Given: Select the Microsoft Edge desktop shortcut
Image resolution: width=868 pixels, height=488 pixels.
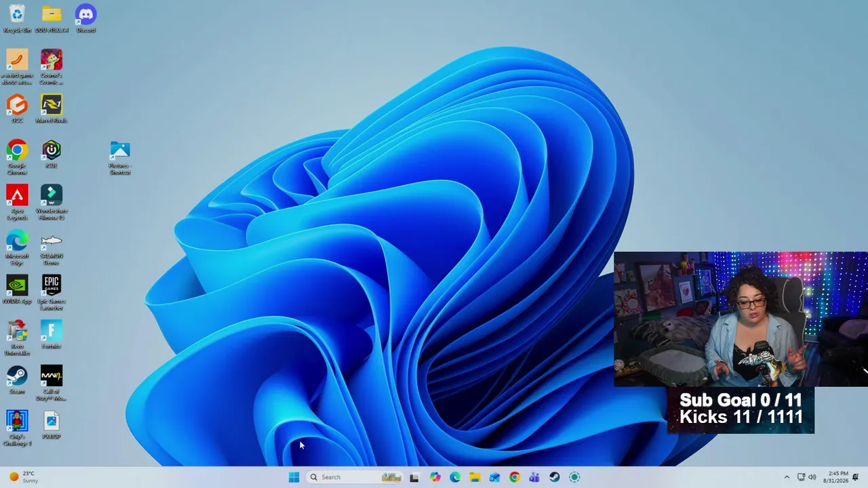Looking at the screenshot, I should tap(17, 247).
